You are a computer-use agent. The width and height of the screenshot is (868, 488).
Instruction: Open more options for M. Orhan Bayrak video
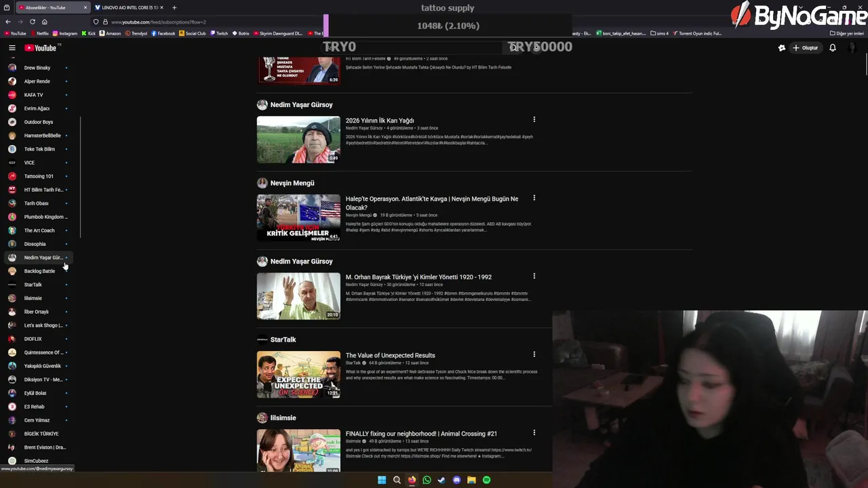(534, 277)
